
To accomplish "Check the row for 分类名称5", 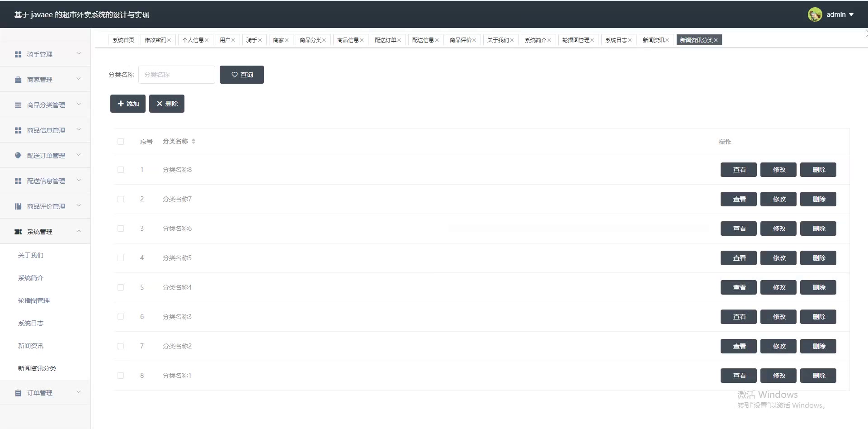I will click(x=121, y=258).
